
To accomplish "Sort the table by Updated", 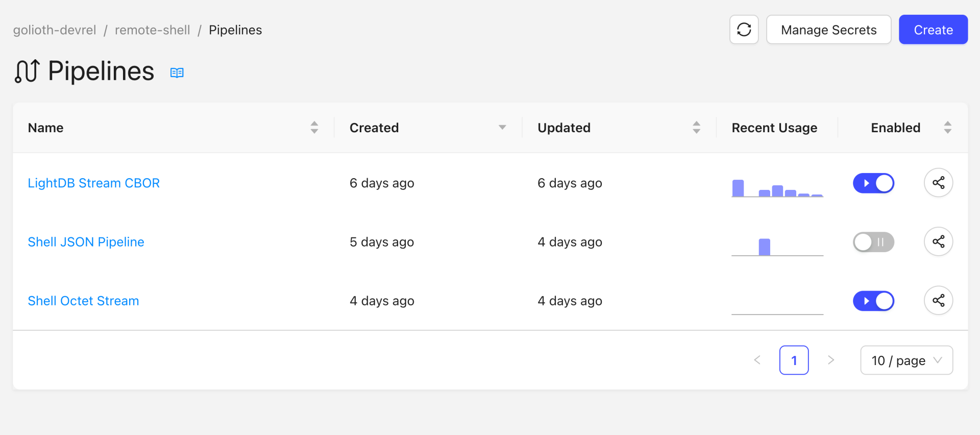I will (696, 127).
